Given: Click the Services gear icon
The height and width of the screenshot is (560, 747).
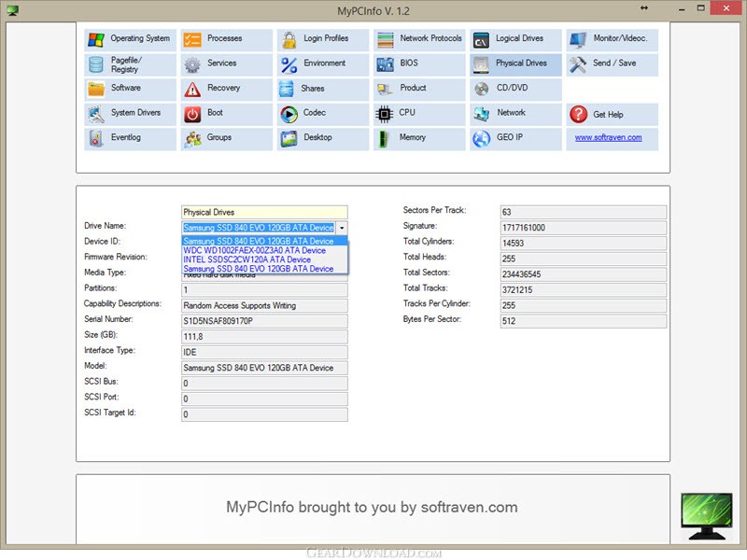Looking at the screenshot, I should [192, 64].
